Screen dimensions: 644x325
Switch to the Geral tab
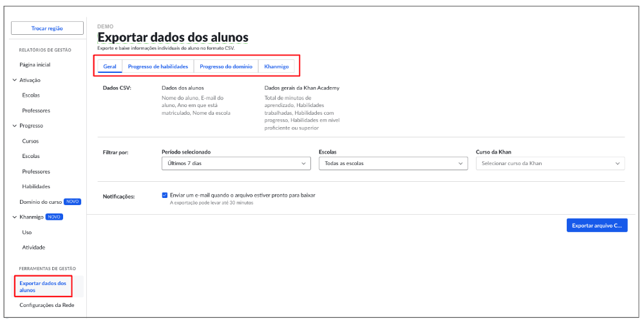[x=109, y=66]
